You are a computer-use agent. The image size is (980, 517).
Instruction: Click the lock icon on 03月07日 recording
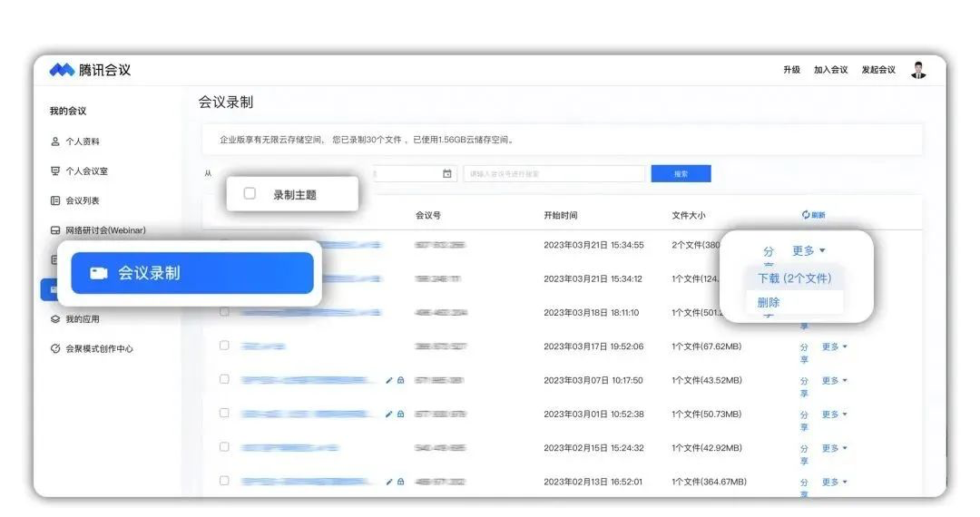(401, 380)
